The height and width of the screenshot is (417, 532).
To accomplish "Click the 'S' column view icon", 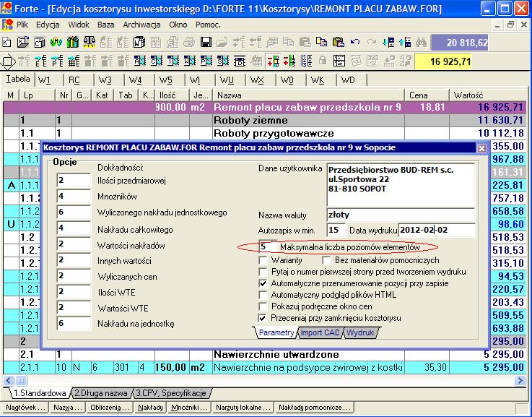I will 222,61.
